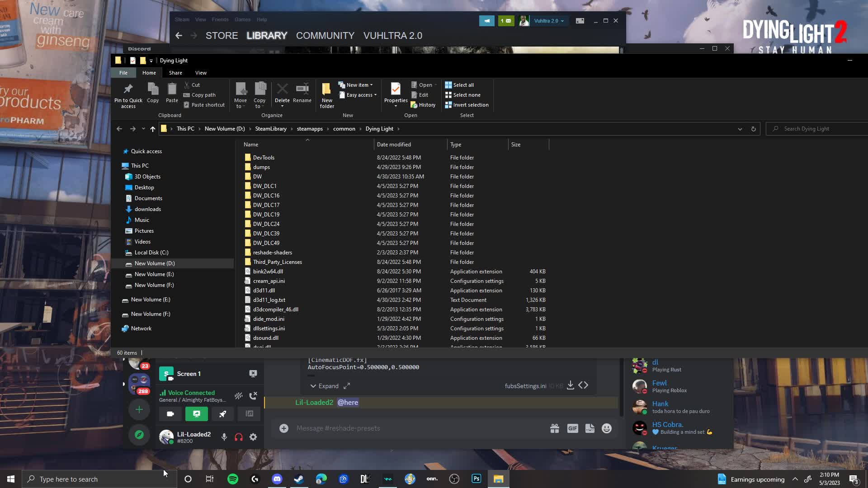
Task: Launch Spotify from the taskbar
Action: [232, 479]
